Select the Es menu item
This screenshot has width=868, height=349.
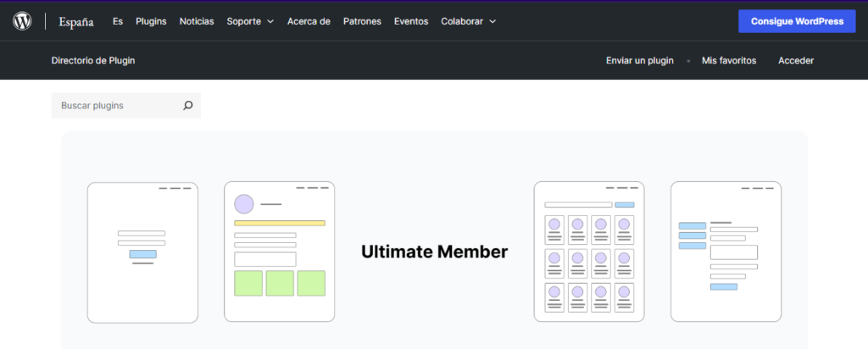pos(117,21)
